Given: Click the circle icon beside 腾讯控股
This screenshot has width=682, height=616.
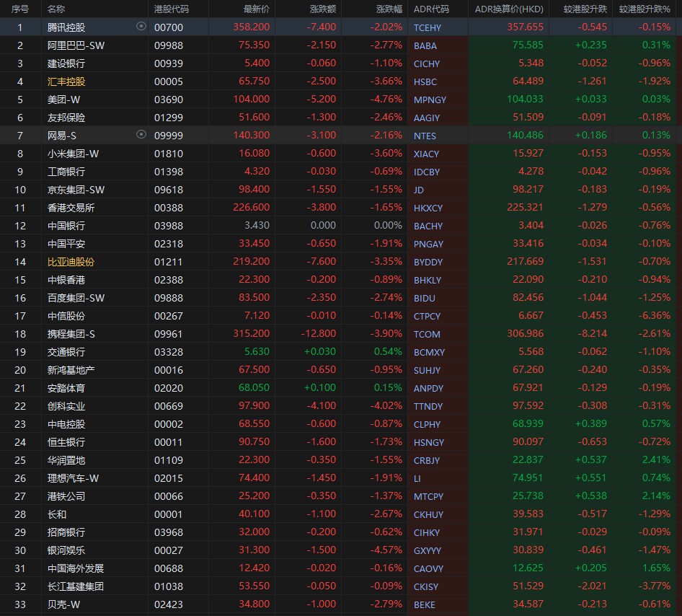Looking at the screenshot, I should 141,27.
